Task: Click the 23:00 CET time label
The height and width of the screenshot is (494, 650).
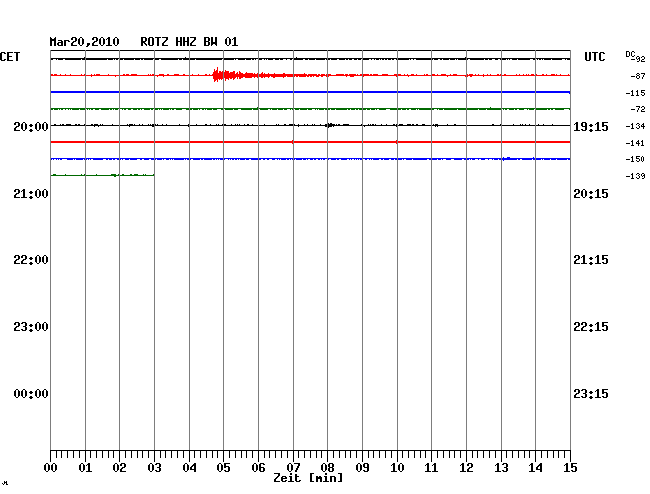Action: pyautogui.click(x=31, y=327)
